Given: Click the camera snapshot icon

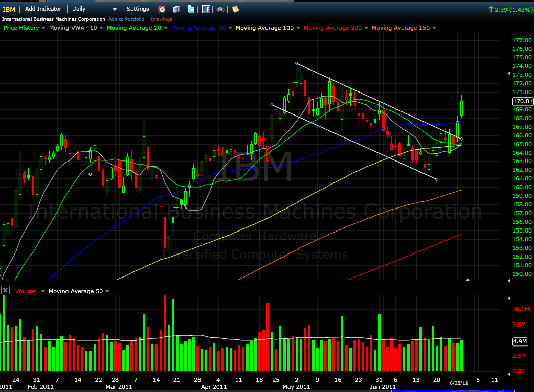Looking at the screenshot, I should (x=220, y=9).
